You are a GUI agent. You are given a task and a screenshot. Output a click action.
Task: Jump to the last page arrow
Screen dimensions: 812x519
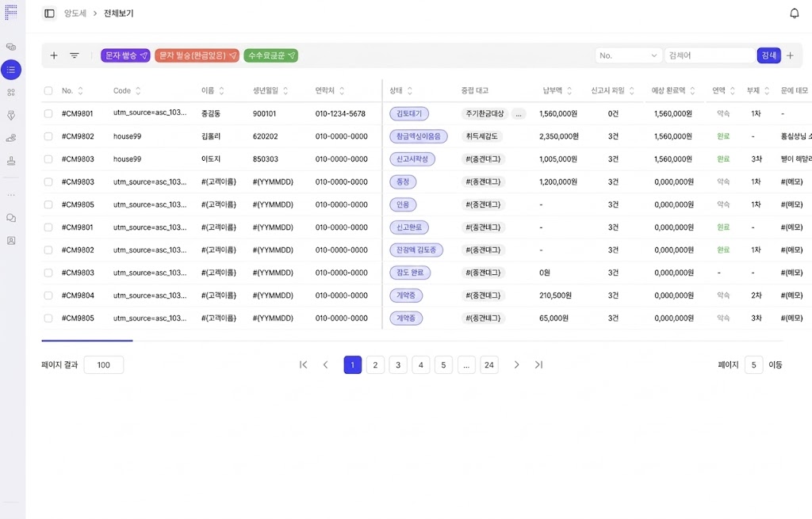[x=538, y=364]
